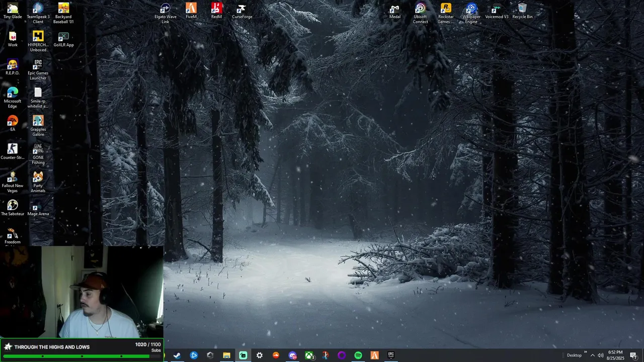Open The Saboteur desktop shortcut
Viewport: 644px width, 362px height.
coord(13,208)
